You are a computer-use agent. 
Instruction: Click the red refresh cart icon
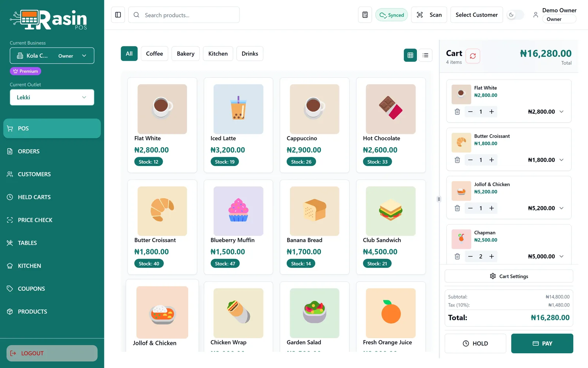click(x=473, y=56)
